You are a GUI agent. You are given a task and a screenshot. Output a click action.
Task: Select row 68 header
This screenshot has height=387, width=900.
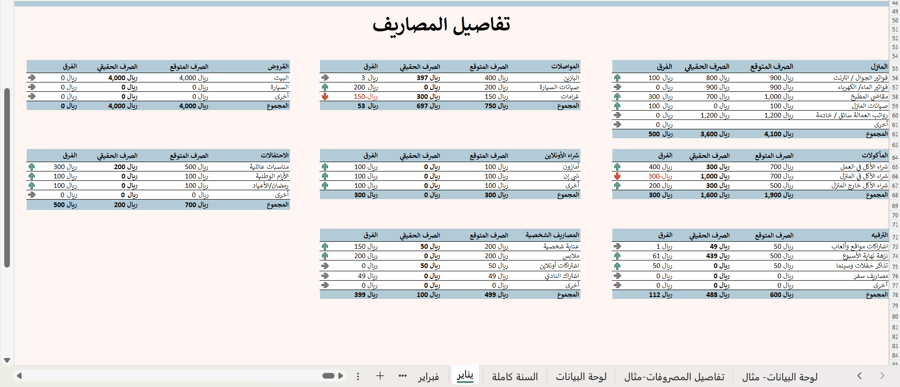click(x=894, y=195)
